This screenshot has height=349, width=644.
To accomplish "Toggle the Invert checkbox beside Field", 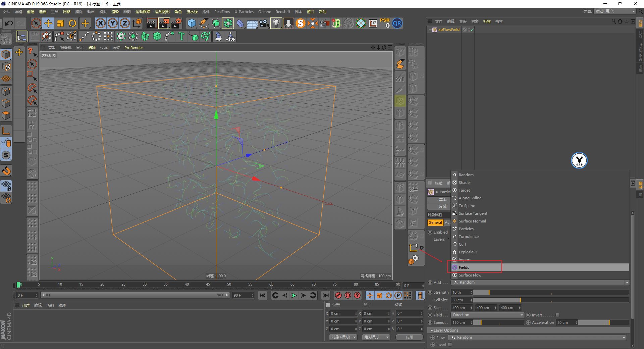I will coord(557,315).
